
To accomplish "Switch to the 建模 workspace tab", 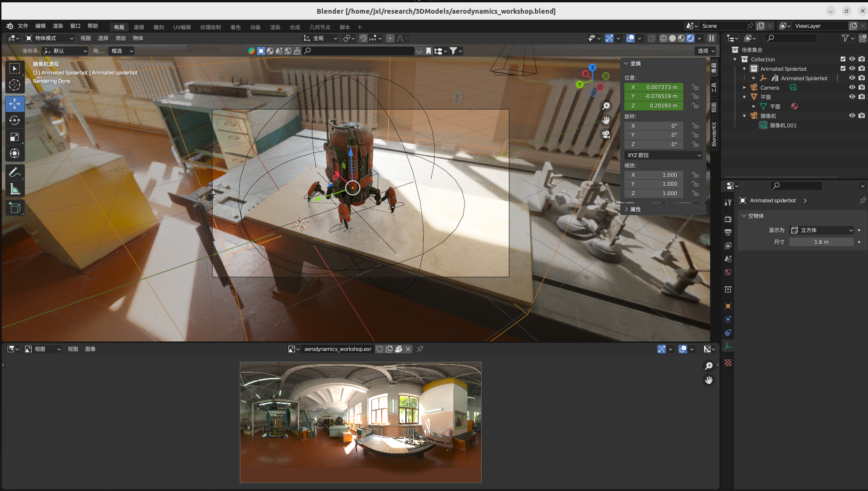I will pyautogui.click(x=139, y=27).
